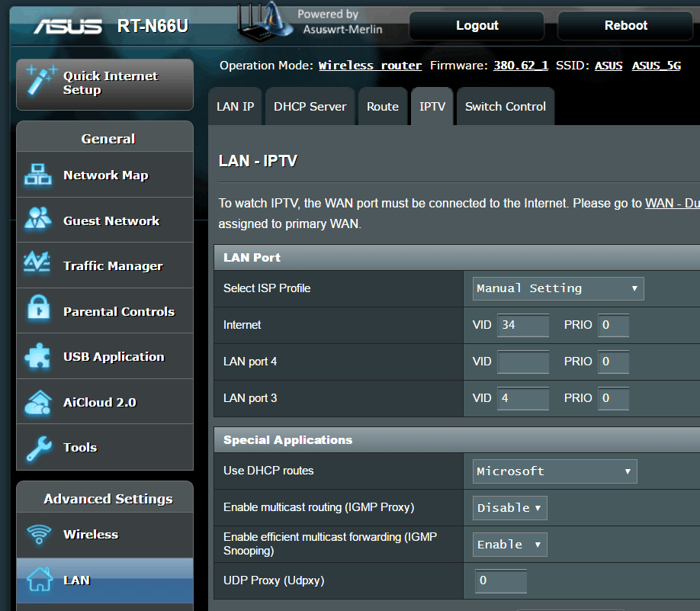This screenshot has height=611, width=700.
Task: Open the IGMP Proxy multicast routing dropdown
Action: click(x=510, y=508)
